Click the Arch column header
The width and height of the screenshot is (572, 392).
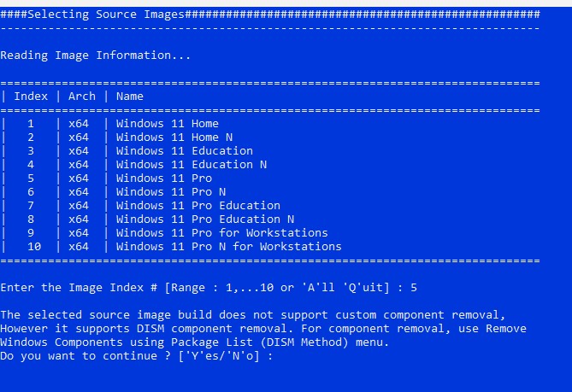pos(82,97)
